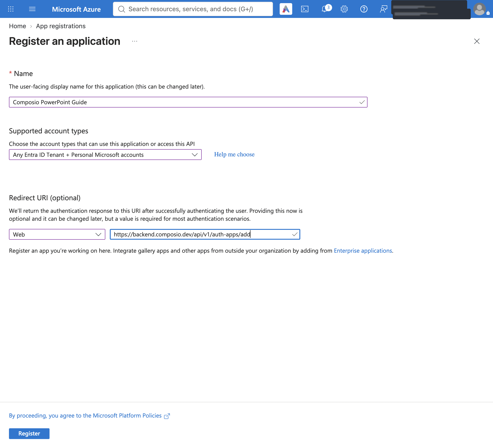This screenshot has width=493, height=448.
Task: Click the Microsoft Azure logo text
Action: coord(76,9)
